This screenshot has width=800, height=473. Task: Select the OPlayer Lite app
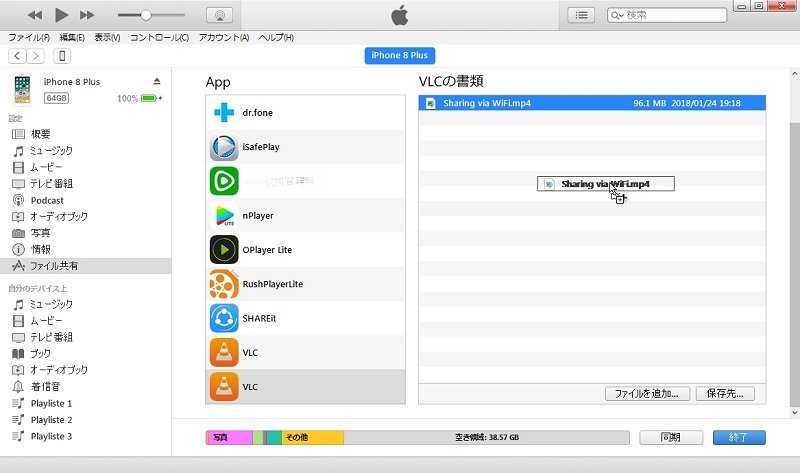306,250
